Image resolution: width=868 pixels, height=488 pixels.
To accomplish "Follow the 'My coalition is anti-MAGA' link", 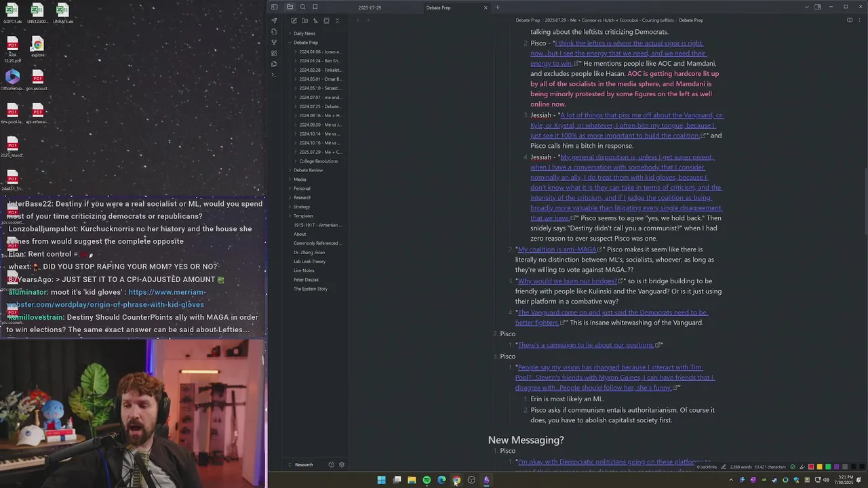I will coord(557,249).
